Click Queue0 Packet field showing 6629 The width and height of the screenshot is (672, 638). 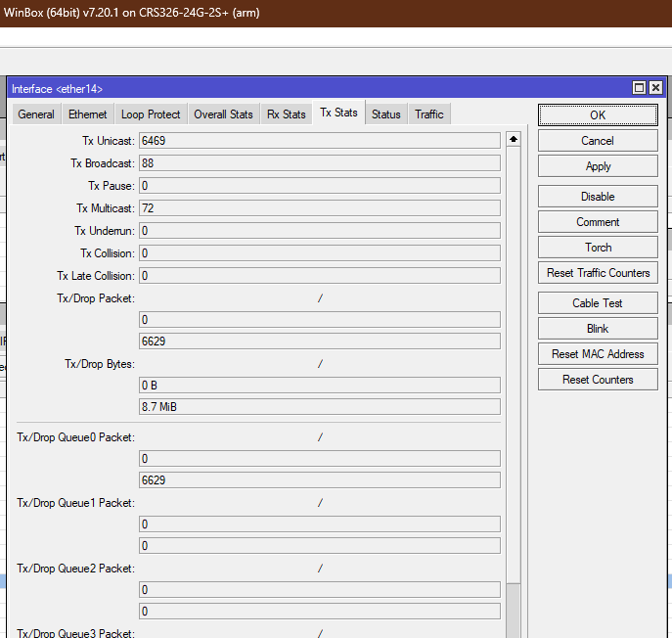click(319, 480)
